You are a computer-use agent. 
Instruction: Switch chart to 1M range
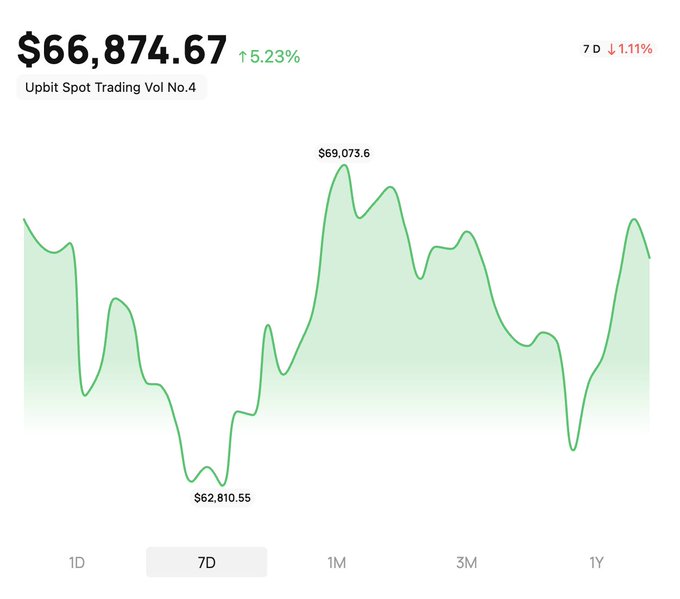pos(336,562)
